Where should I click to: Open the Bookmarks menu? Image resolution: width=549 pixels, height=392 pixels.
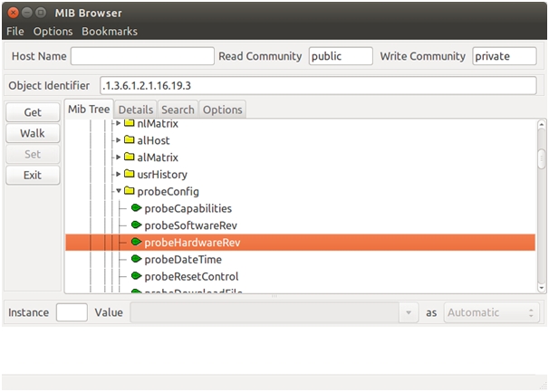(110, 31)
